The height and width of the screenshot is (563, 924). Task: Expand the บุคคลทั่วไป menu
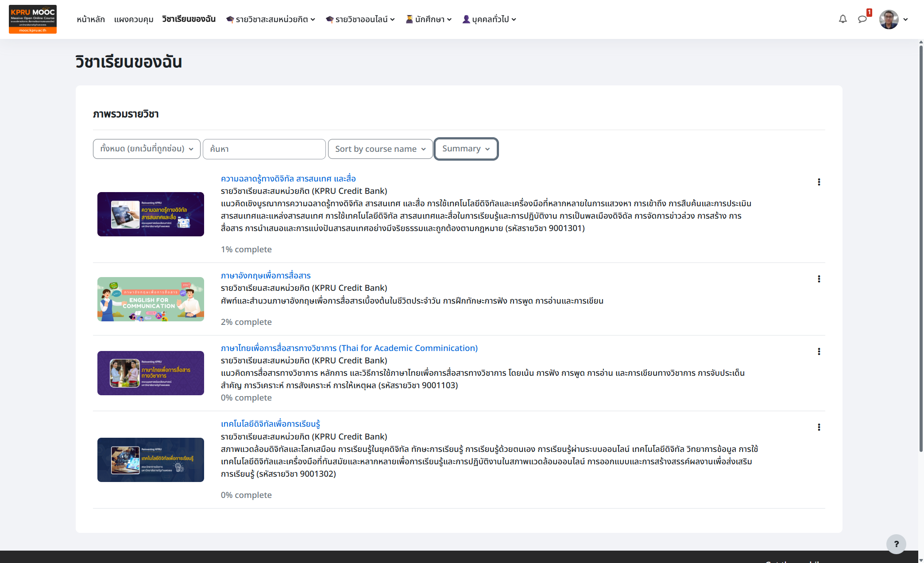(x=489, y=19)
